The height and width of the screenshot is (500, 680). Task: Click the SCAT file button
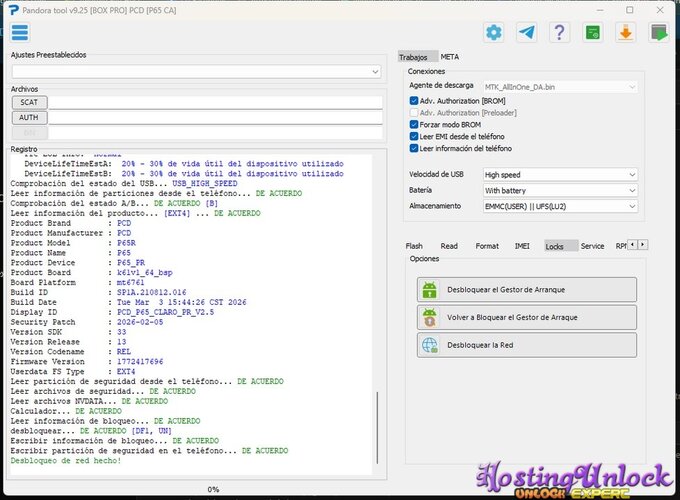click(x=29, y=102)
